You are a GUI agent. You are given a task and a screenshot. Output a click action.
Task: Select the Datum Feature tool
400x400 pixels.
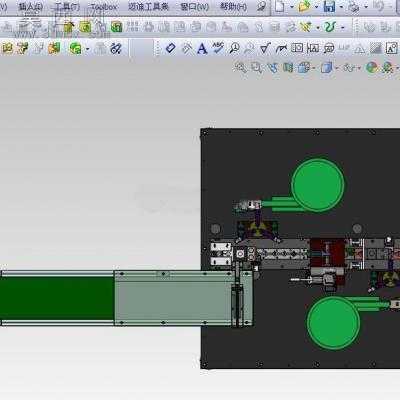(x=313, y=49)
